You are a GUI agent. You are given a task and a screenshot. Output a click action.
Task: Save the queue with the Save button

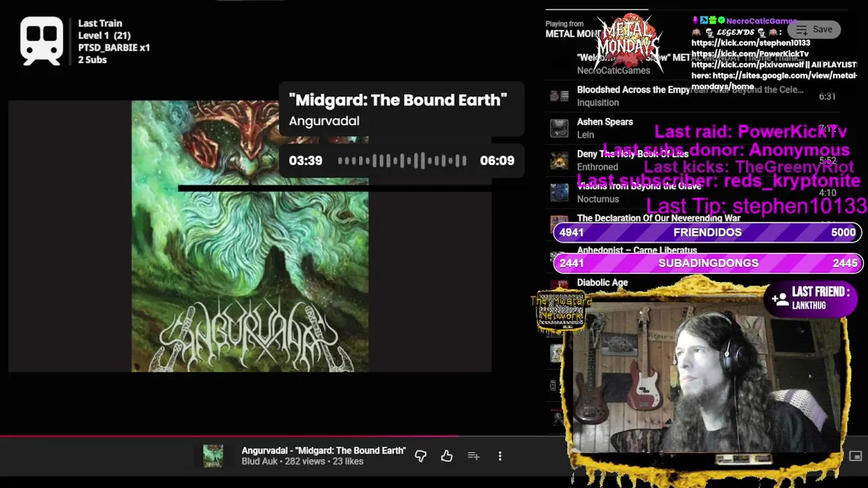click(x=814, y=29)
